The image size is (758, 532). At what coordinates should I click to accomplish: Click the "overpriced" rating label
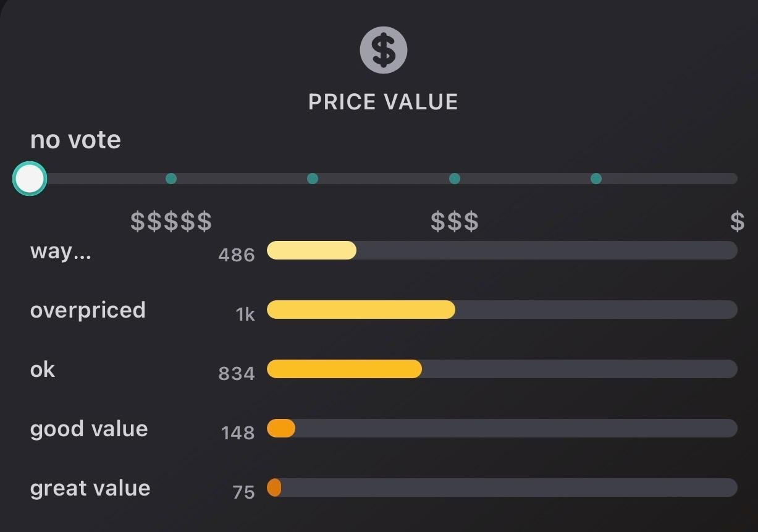coord(88,310)
